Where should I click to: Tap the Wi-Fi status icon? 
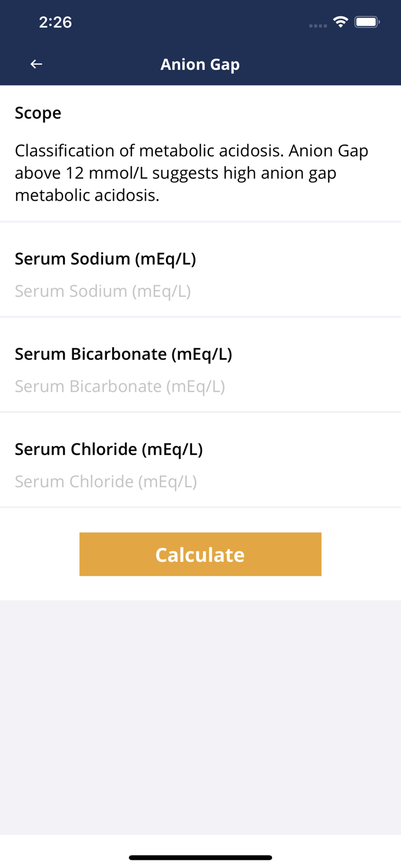coord(341,23)
